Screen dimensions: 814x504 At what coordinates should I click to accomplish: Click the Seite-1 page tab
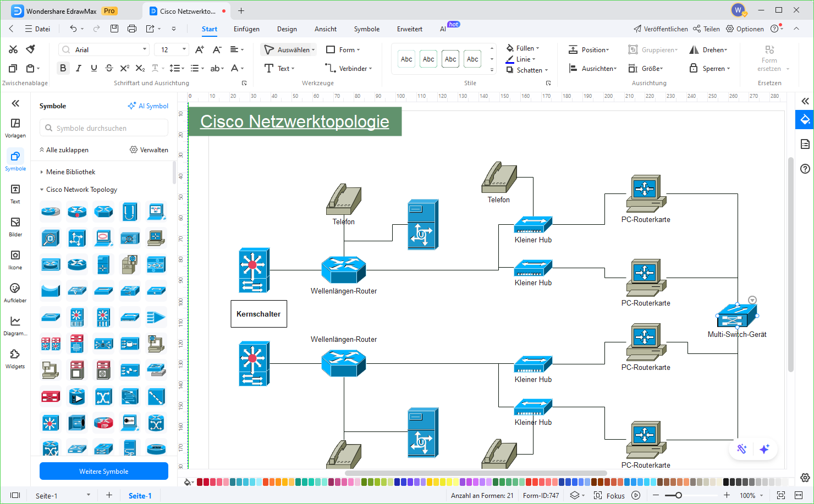pos(140,495)
